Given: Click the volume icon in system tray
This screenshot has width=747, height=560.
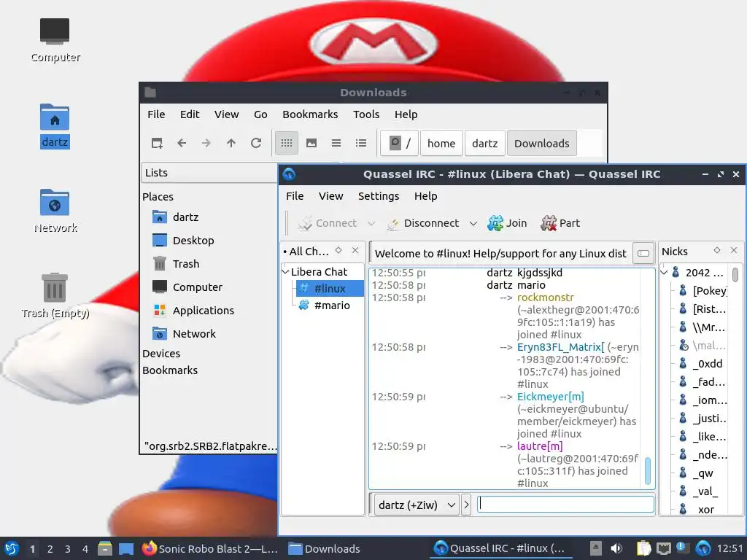Looking at the screenshot, I should click(x=616, y=548).
